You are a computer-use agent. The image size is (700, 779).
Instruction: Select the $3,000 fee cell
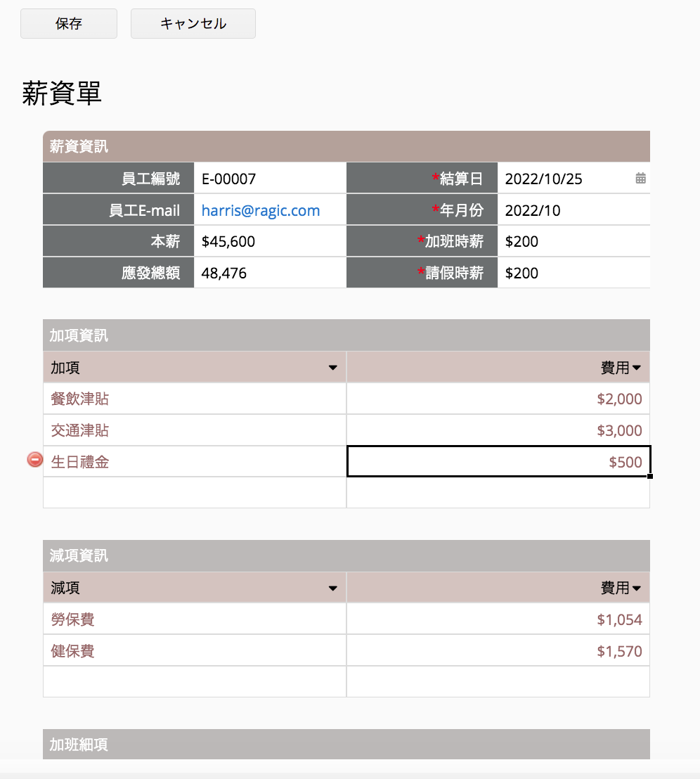[x=498, y=430]
